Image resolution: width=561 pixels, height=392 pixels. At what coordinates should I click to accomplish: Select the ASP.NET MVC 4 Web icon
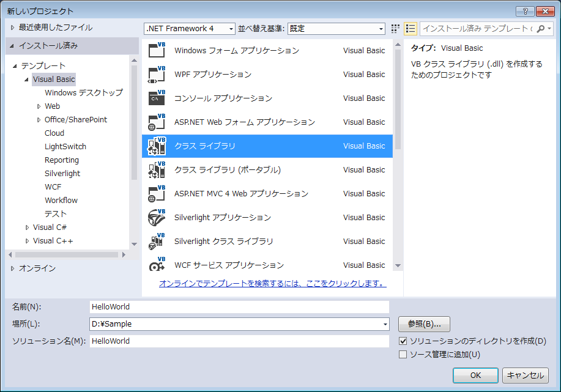pyautogui.click(x=157, y=193)
